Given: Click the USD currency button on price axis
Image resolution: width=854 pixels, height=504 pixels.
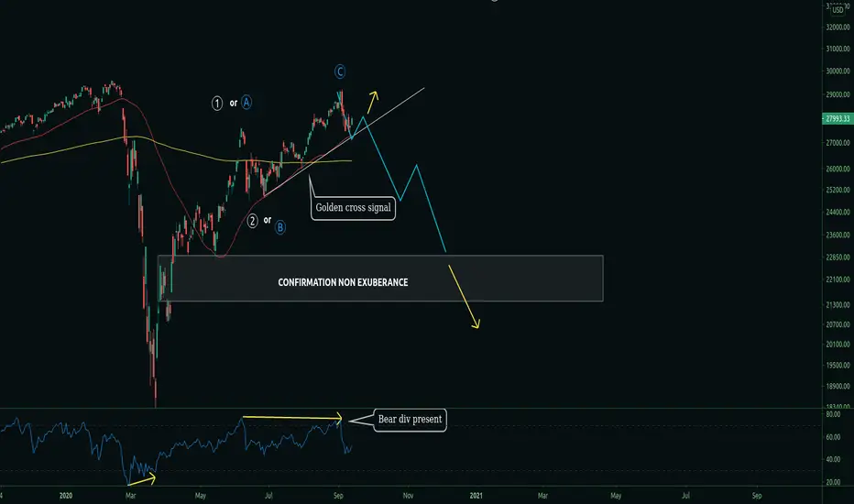Looking at the screenshot, I should [x=838, y=10].
